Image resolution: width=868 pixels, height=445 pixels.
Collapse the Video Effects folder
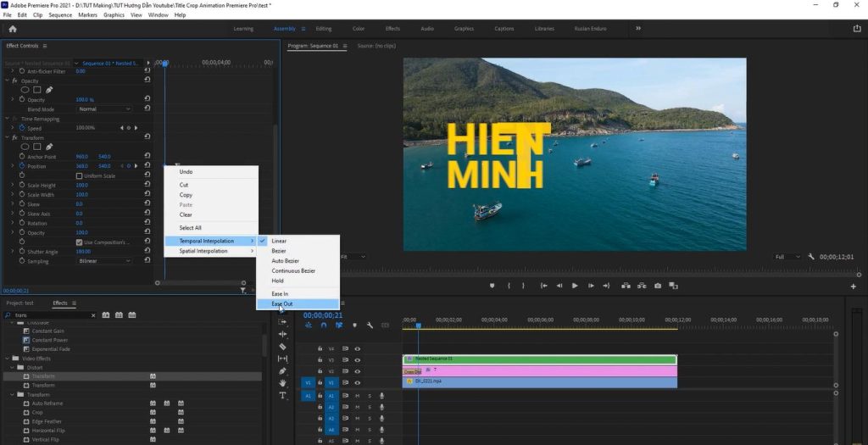[x=6, y=358]
